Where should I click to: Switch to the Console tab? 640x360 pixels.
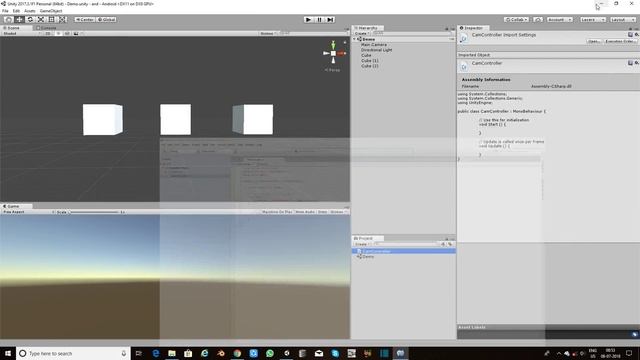(46, 28)
